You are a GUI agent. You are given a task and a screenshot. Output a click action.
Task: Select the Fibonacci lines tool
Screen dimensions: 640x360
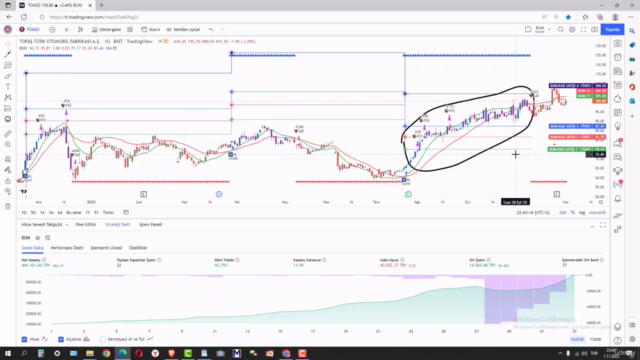[x=8, y=65]
